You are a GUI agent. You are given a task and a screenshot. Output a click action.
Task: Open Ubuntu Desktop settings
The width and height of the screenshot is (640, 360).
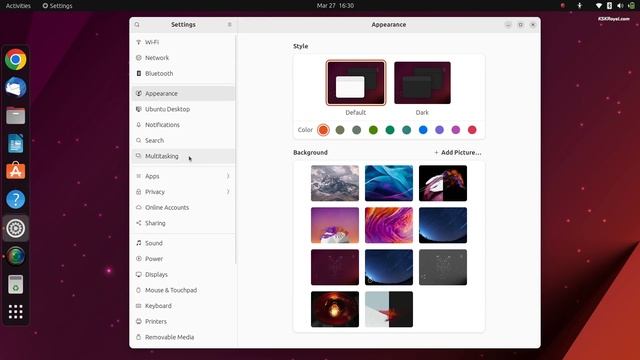(x=183, y=109)
